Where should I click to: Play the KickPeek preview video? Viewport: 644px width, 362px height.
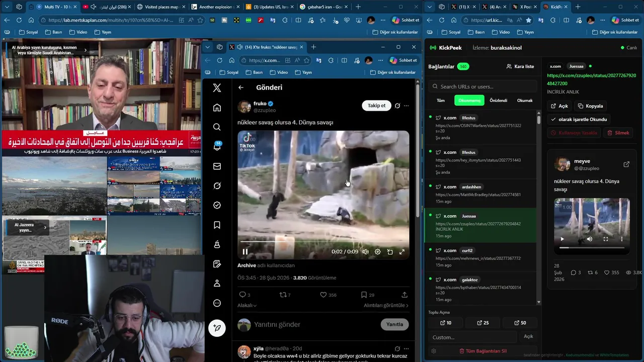[x=562, y=239]
